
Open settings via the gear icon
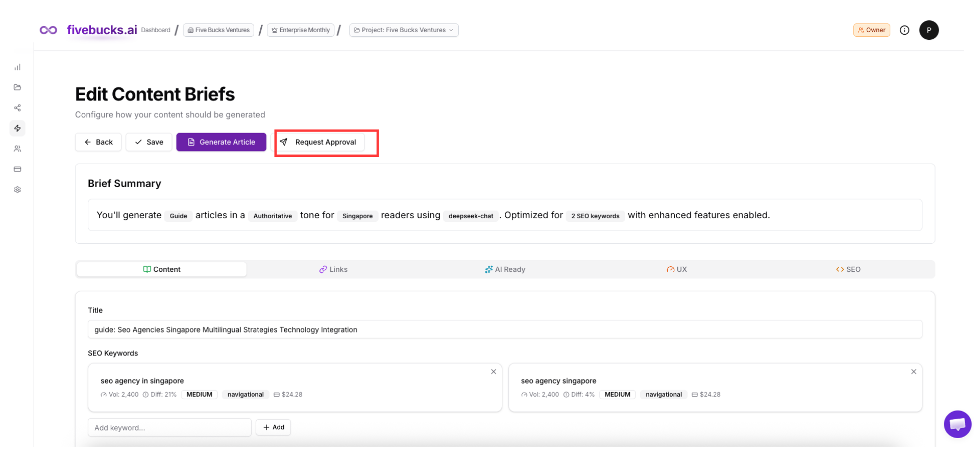coord(17,189)
